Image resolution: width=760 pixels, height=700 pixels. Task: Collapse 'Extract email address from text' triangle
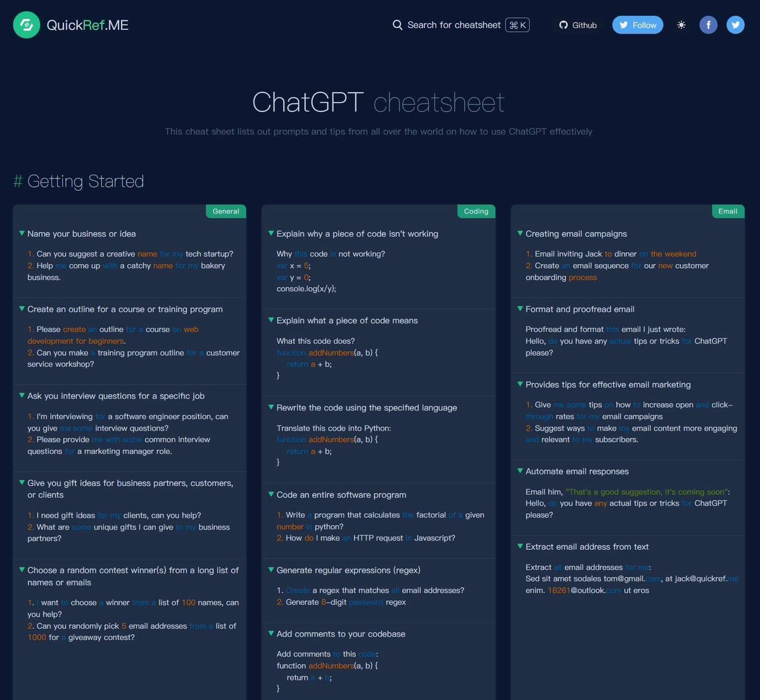pyautogui.click(x=520, y=547)
